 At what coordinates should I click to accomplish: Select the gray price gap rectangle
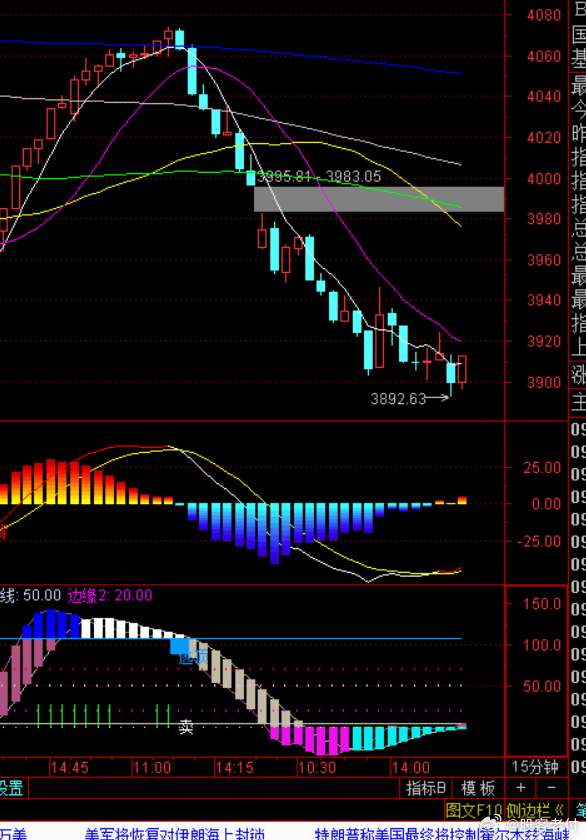tap(379, 199)
